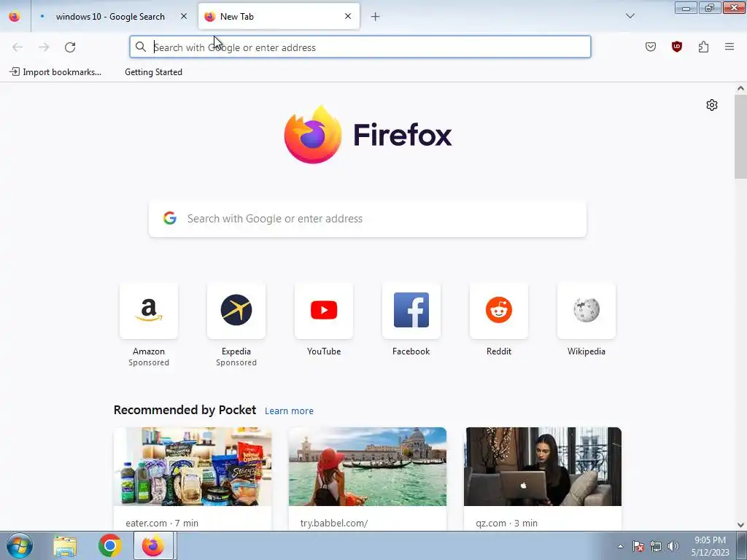
Task: Open the Action Center flag icon
Action: [638, 546]
